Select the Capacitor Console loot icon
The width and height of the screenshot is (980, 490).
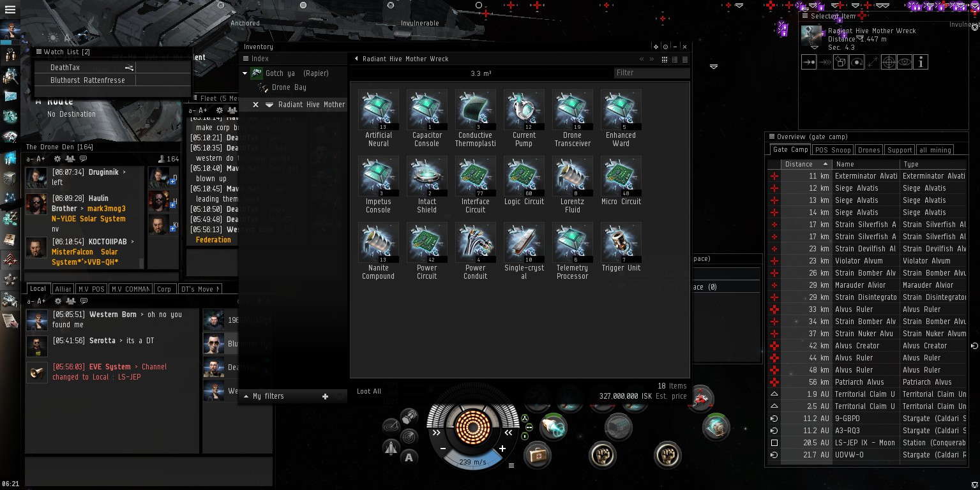[427, 110]
